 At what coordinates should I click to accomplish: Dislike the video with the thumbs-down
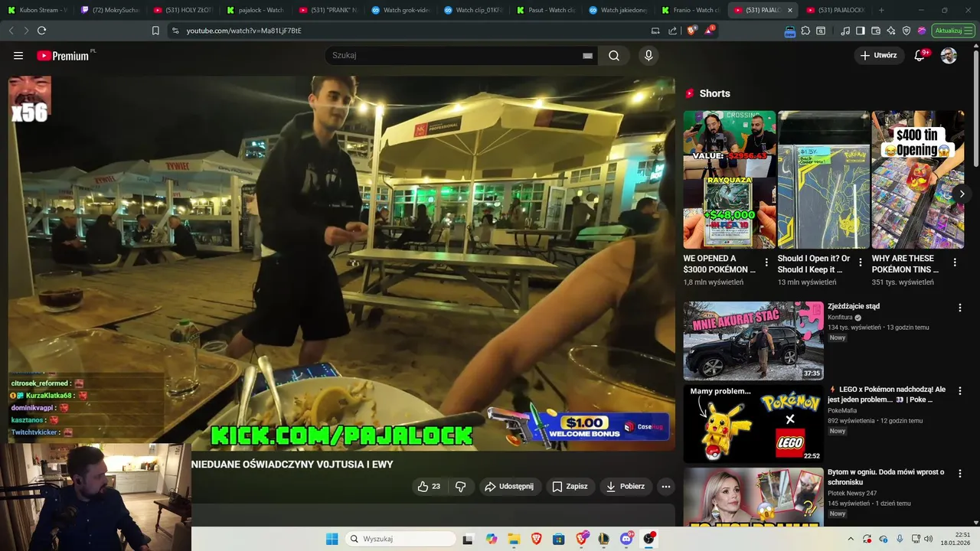click(x=461, y=486)
